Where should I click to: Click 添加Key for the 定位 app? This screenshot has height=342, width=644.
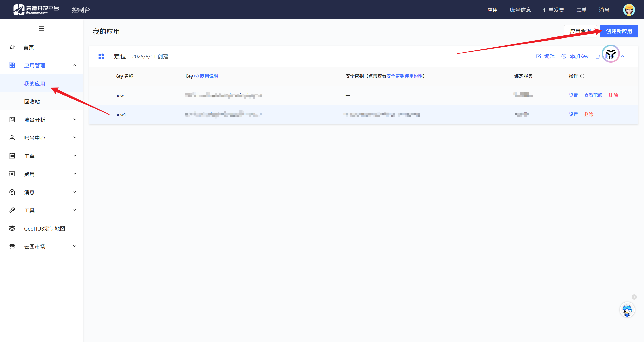point(575,56)
